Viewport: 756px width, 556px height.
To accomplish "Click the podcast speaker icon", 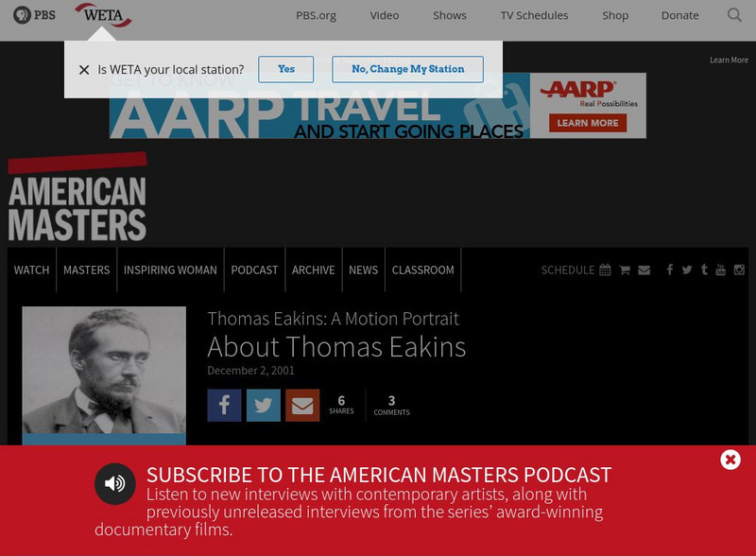I will (x=114, y=483).
